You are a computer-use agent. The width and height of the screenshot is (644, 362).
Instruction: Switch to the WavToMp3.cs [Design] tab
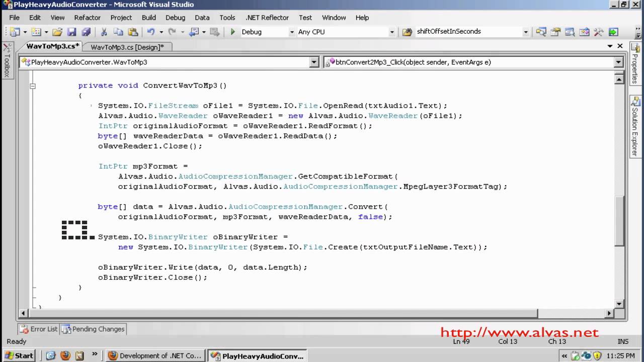tap(127, 47)
